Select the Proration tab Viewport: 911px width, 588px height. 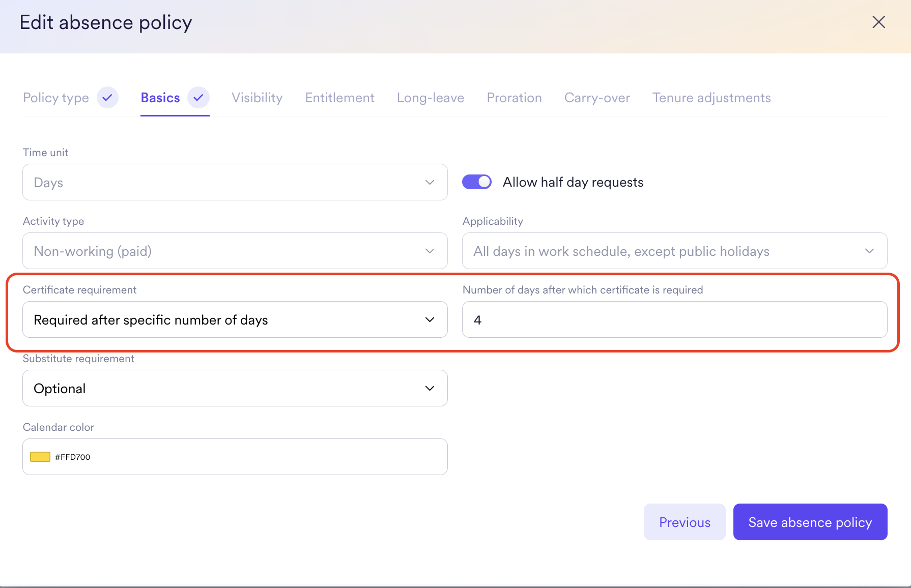[x=514, y=98]
